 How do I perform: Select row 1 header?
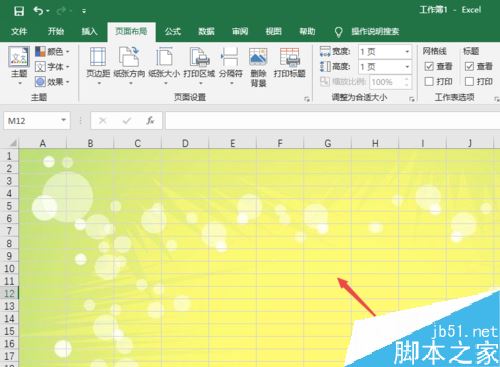coord(9,156)
